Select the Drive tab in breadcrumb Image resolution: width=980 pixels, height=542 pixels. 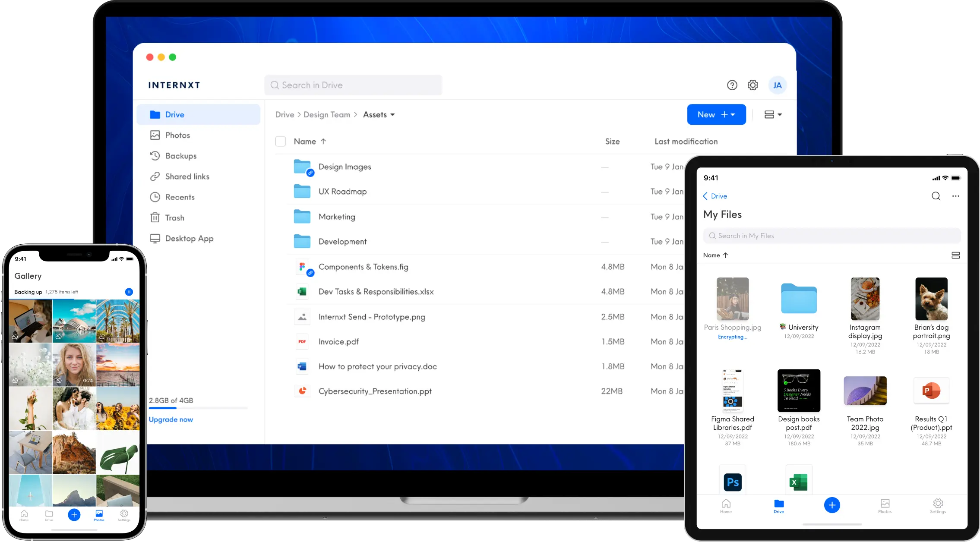point(285,115)
